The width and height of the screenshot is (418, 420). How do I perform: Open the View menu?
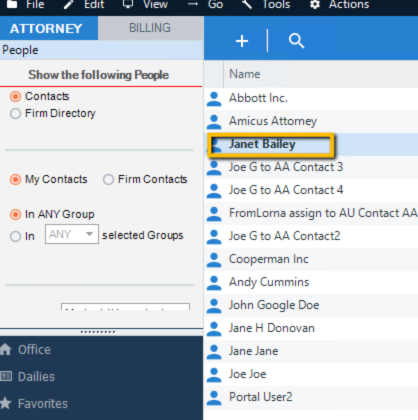(155, 4)
